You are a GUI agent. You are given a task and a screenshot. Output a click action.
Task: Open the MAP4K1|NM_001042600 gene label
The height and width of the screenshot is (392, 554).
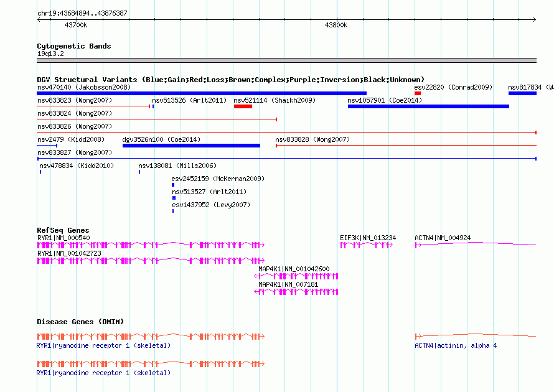point(294,269)
